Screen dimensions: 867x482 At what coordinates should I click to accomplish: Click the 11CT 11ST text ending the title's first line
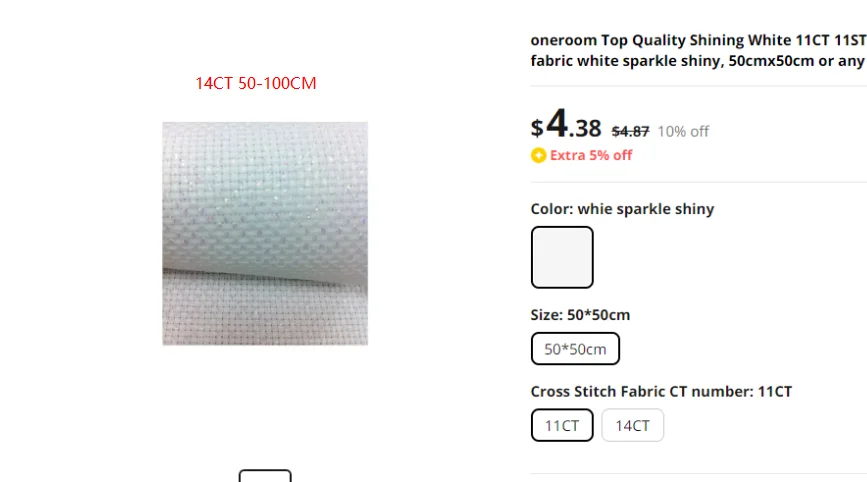tap(831, 40)
